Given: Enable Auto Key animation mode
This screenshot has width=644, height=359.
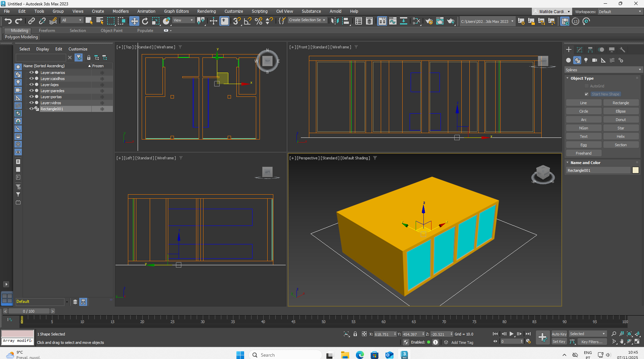Looking at the screenshot, I should coord(559,334).
